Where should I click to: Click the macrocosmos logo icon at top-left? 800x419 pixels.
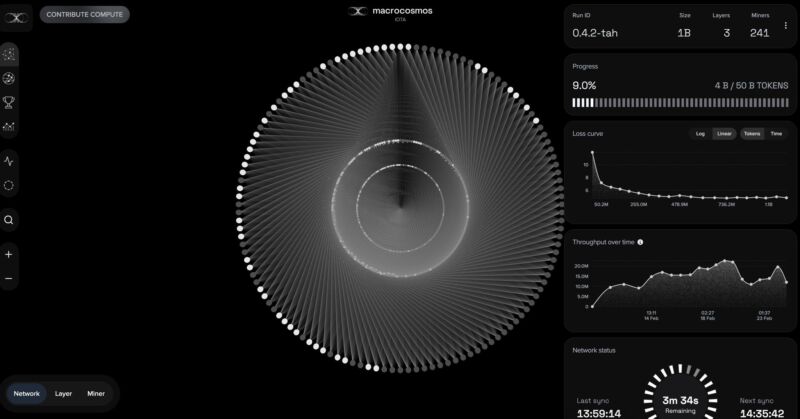click(16, 16)
